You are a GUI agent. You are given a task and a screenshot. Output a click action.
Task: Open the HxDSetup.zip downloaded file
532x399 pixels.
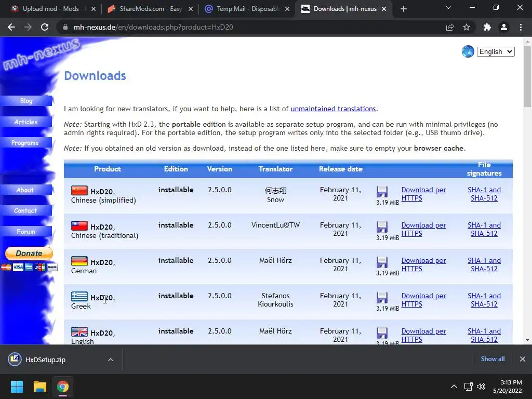(x=46, y=360)
